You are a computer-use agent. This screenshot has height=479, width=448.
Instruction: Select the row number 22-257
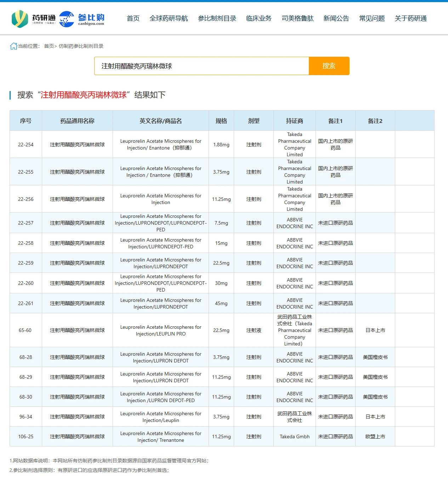[26, 223]
